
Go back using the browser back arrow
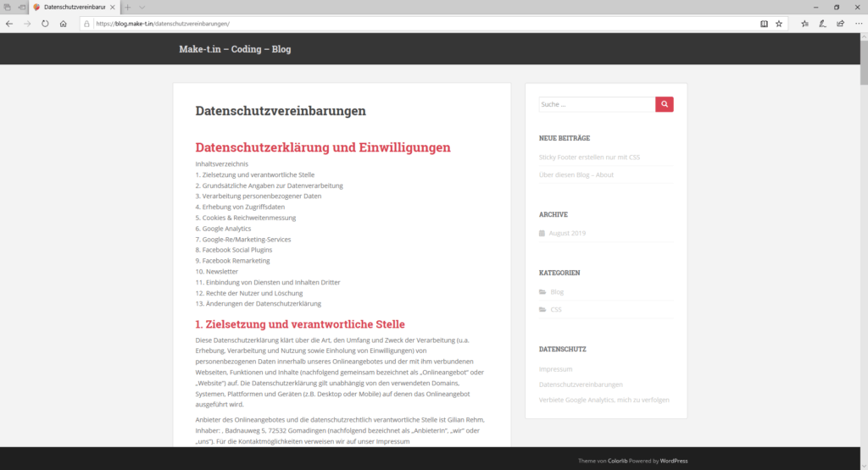[x=9, y=24]
